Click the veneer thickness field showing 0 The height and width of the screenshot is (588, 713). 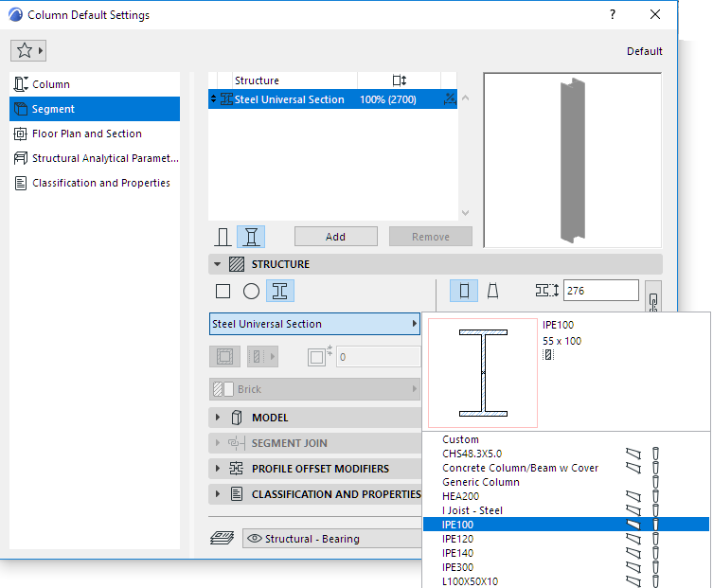(379, 357)
